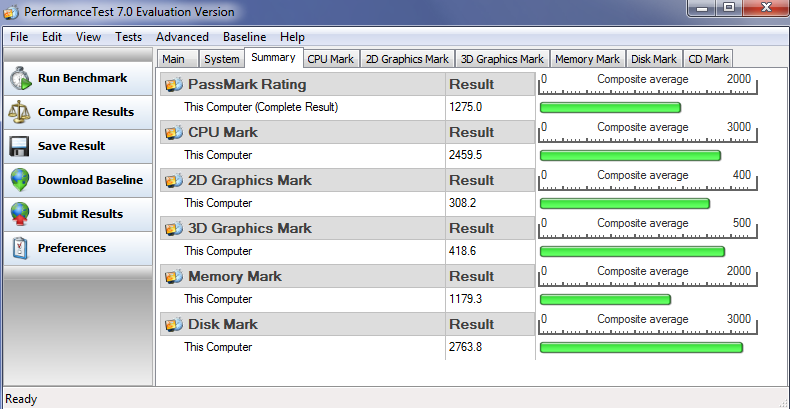Open the Help menu
Image resolution: width=790 pixels, height=409 pixels.
(292, 37)
